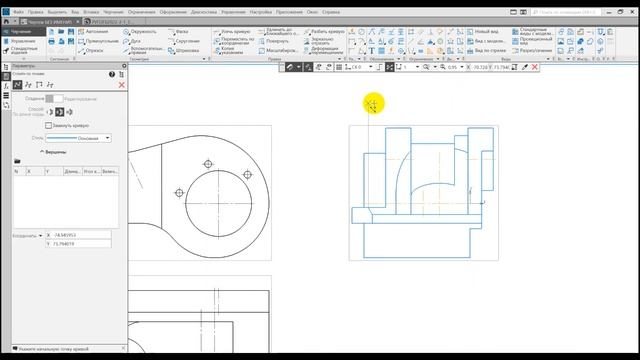Click the help question mark icon in Parameters panel
The width and height of the screenshot is (640, 360).
pos(112,74)
